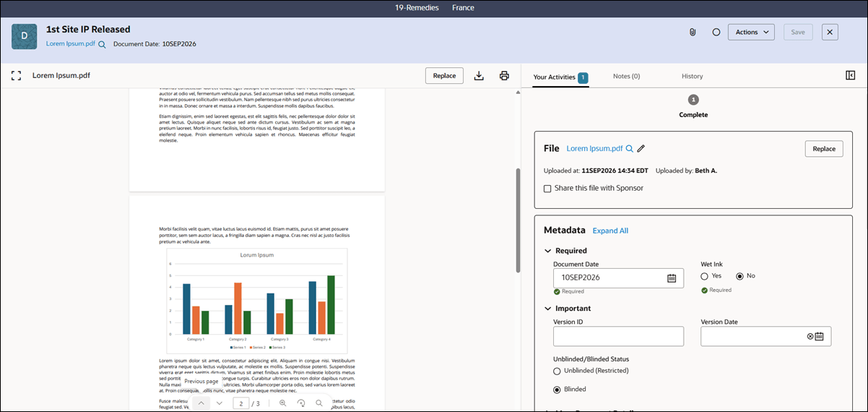Image resolution: width=868 pixels, height=412 pixels.
Task: Clear the Version Date with the X icon
Action: pos(810,336)
